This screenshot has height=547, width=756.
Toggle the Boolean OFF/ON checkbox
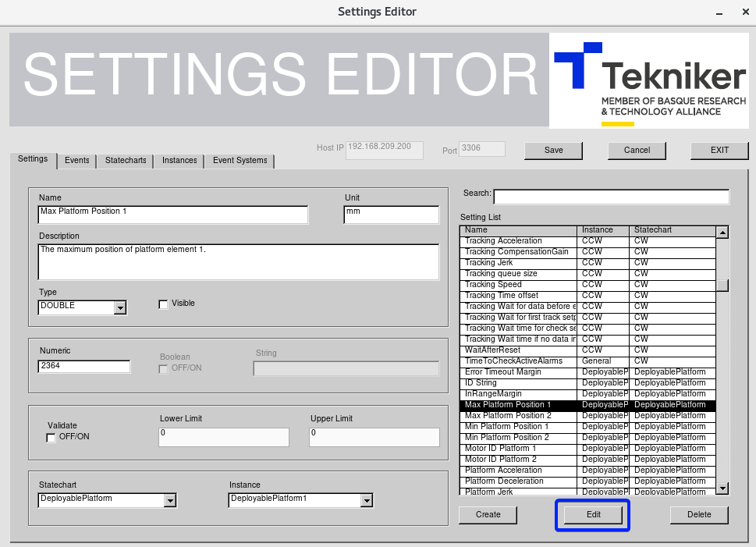pos(163,369)
